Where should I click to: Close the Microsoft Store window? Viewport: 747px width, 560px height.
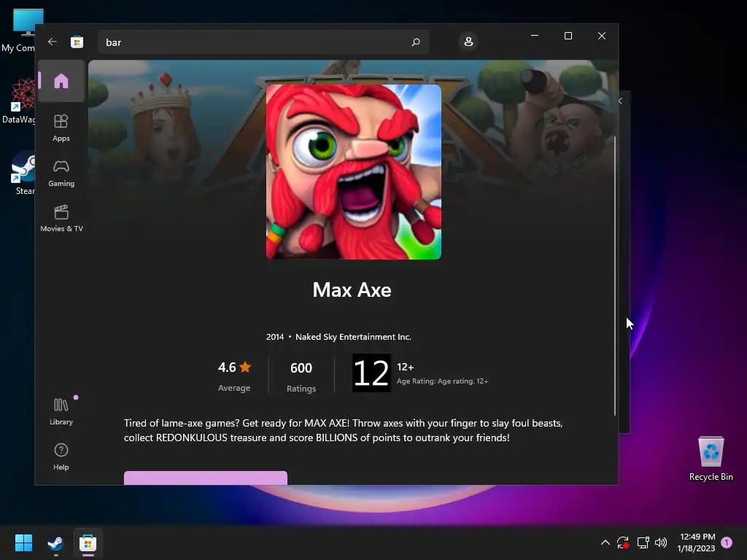click(x=602, y=36)
